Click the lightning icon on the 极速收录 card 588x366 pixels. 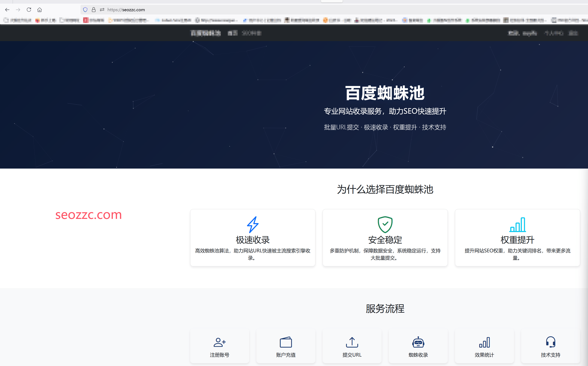tap(253, 224)
